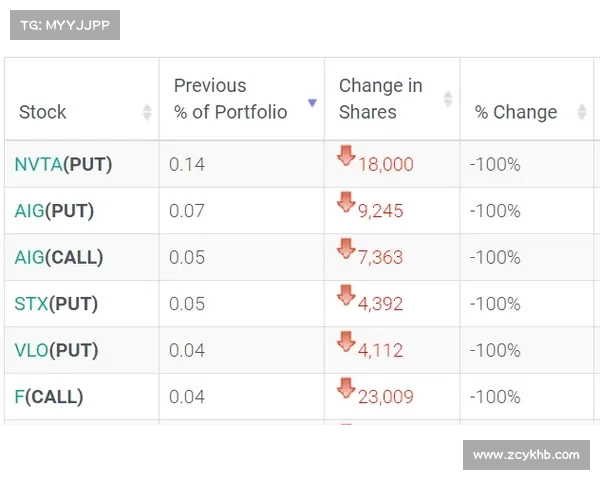Click red down arrow beside 4,112
The width and height of the screenshot is (600, 480).
[x=346, y=342]
